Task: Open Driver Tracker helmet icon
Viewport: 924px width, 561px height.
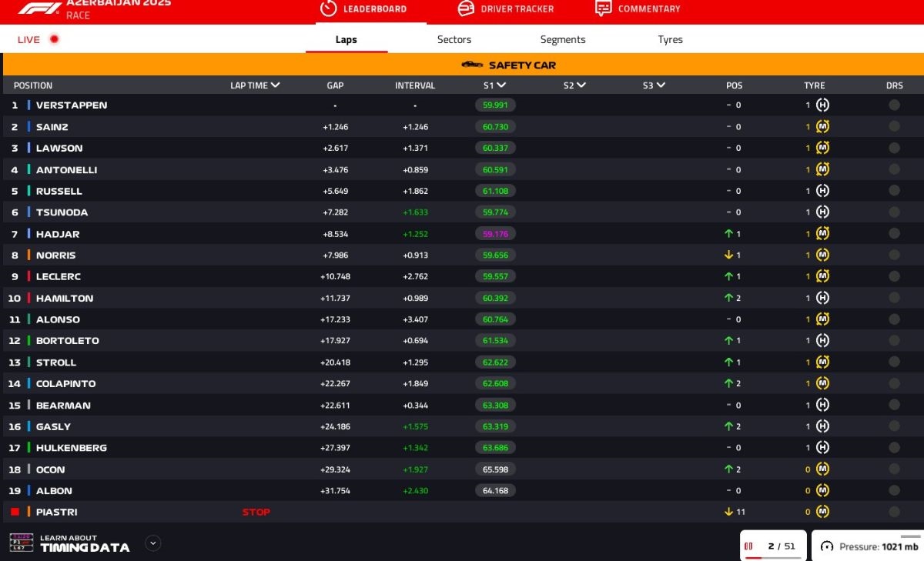Action: tap(466, 8)
